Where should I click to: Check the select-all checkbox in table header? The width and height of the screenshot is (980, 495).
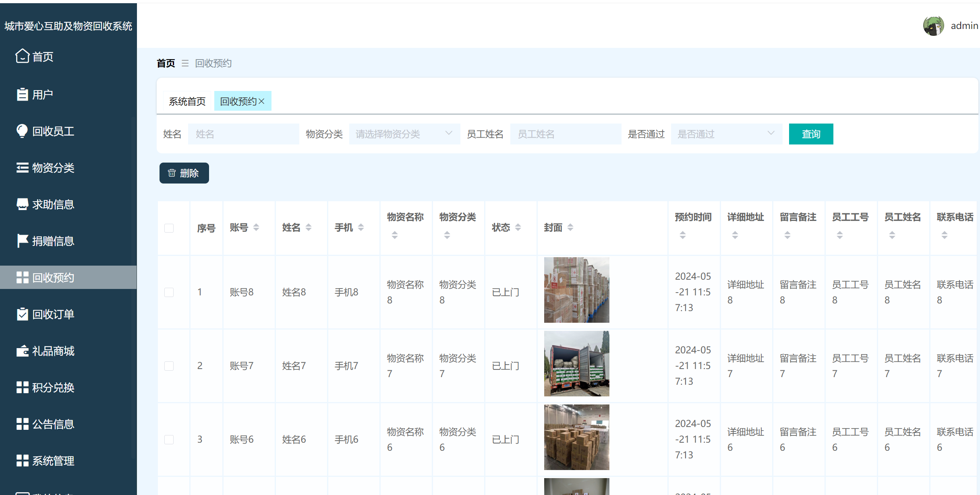(x=169, y=228)
